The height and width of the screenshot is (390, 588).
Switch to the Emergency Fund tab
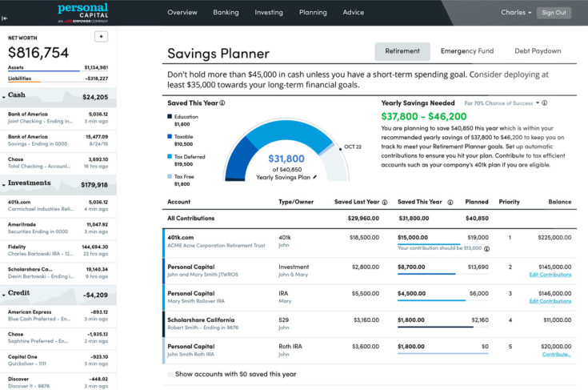[467, 51]
